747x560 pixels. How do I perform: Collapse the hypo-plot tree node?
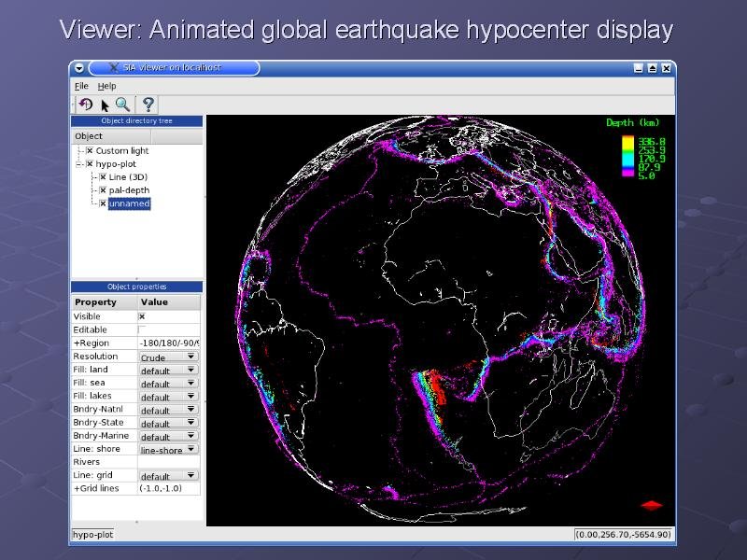(x=79, y=163)
